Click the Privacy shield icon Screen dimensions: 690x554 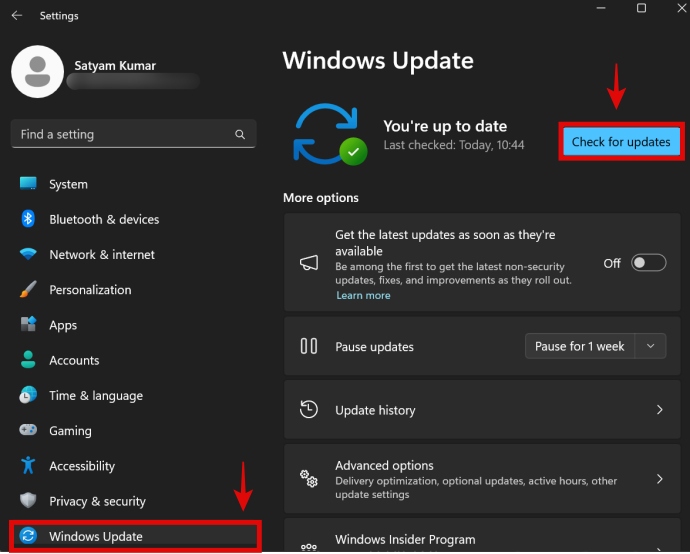tap(28, 500)
